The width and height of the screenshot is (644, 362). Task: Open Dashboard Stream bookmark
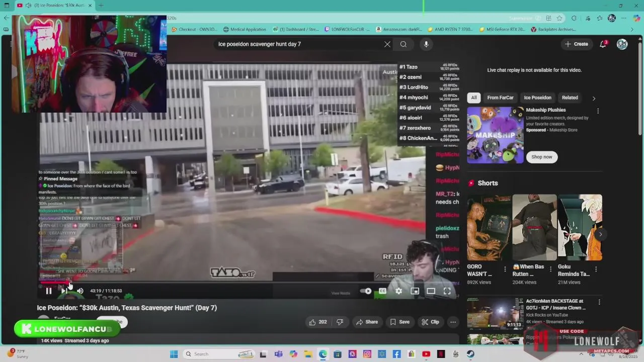tap(296, 30)
